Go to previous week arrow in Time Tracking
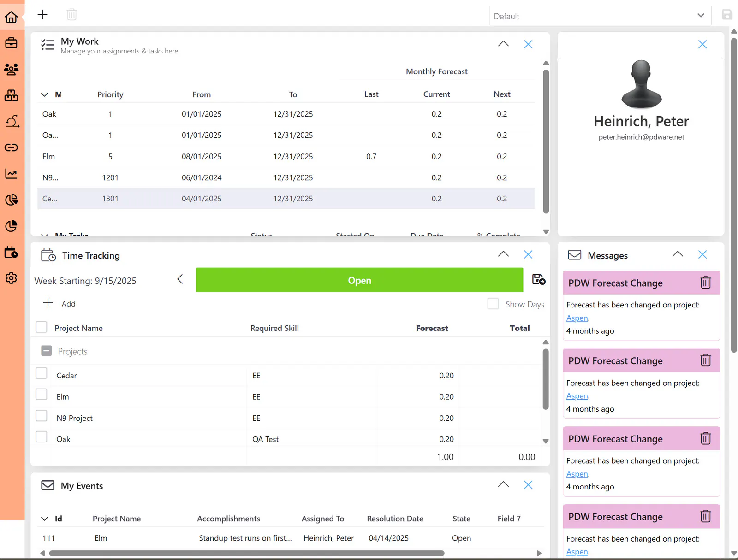This screenshot has width=738, height=560. point(180,279)
